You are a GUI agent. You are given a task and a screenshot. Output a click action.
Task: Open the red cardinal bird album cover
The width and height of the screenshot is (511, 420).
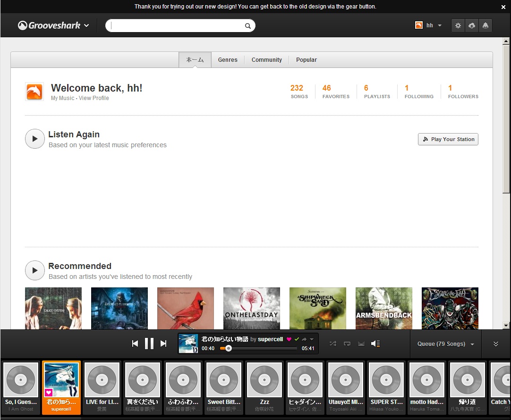186,308
